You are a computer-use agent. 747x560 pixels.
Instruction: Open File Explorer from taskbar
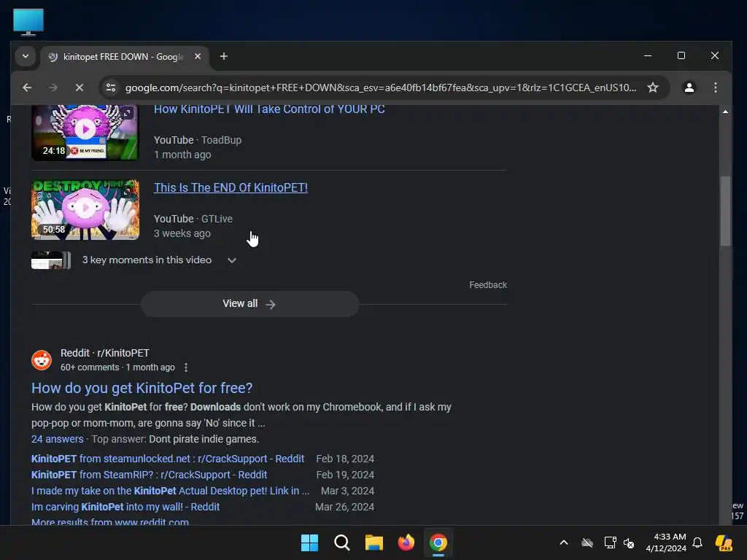click(x=374, y=542)
